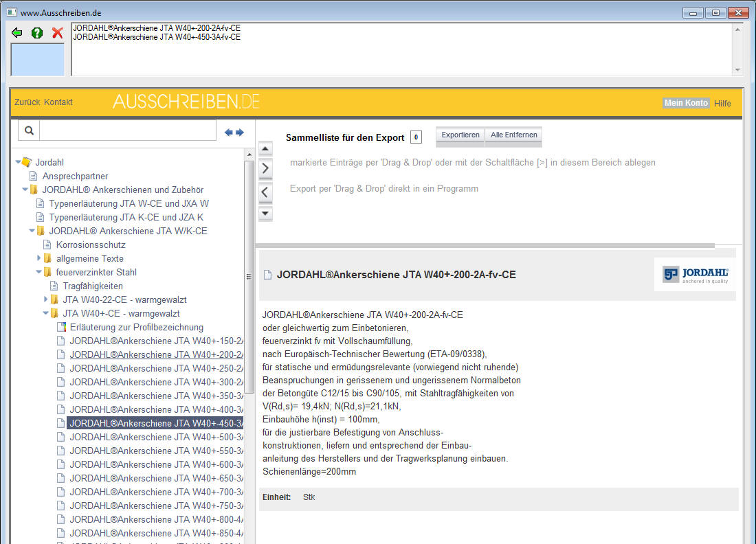Click the export counter box showing 0
Screen dimensions: 756x544
tap(416, 137)
